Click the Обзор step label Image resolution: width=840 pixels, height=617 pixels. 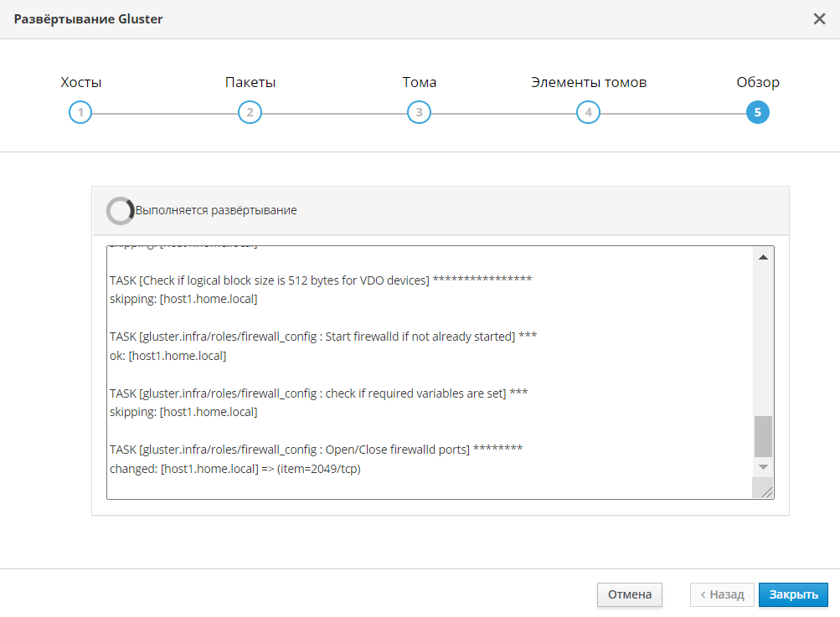pos(757,82)
